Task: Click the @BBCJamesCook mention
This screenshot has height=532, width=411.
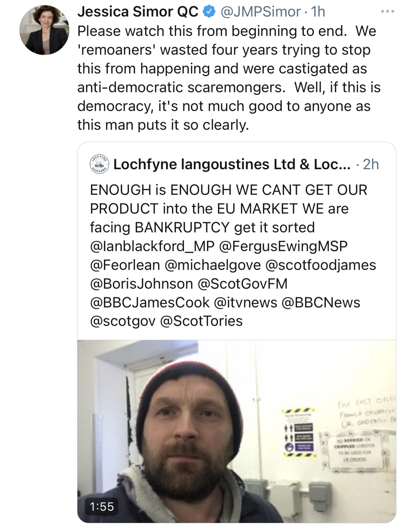Action: (x=150, y=303)
